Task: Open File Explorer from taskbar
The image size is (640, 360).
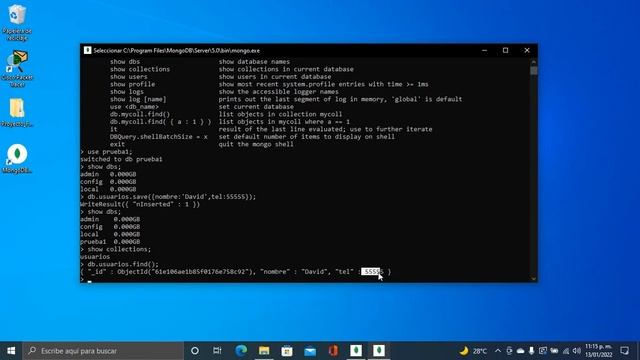Action: 264,351
